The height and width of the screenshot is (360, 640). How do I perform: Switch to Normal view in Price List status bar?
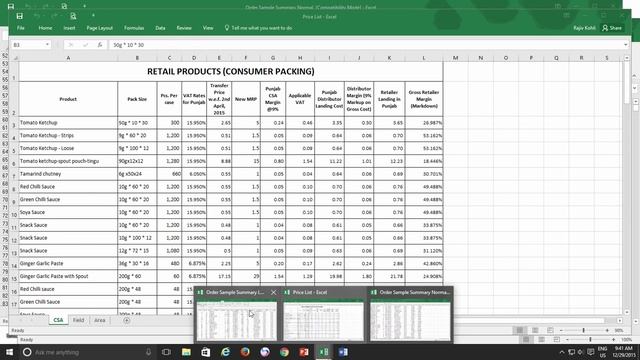tap(520, 330)
